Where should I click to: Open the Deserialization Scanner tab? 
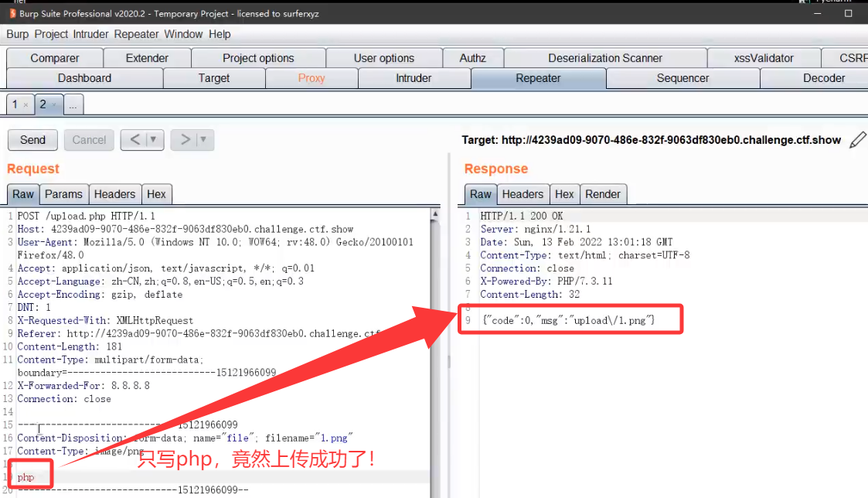[605, 58]
